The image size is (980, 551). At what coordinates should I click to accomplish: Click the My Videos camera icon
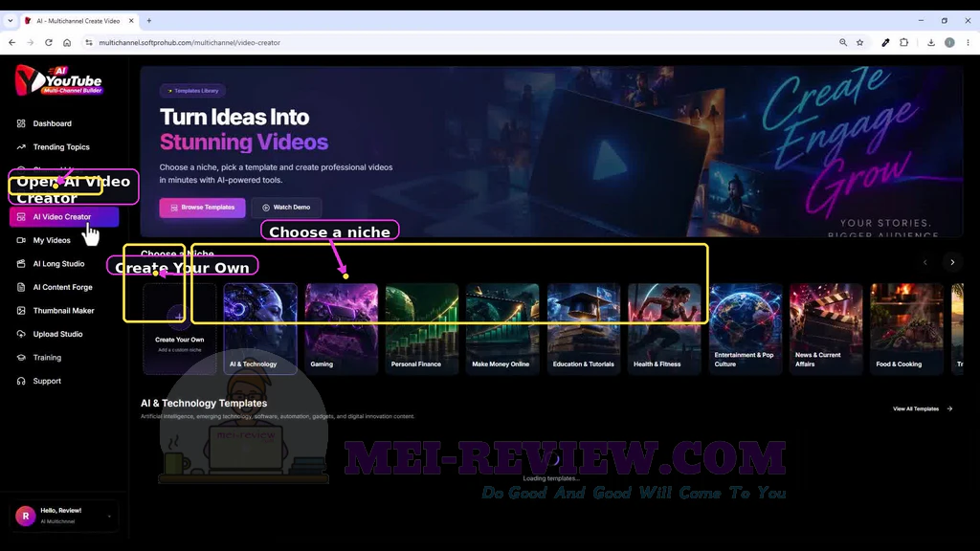(21, 240)
